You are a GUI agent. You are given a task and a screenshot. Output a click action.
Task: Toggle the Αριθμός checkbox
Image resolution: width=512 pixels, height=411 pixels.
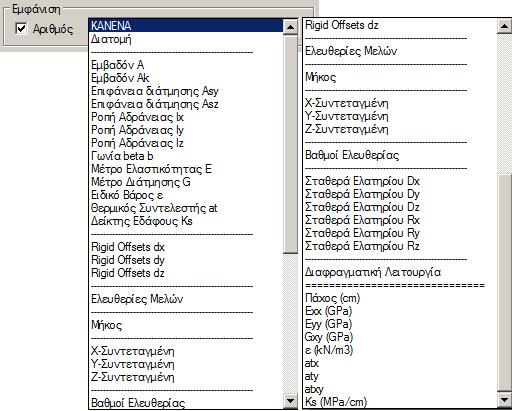[x=21, y=29]
